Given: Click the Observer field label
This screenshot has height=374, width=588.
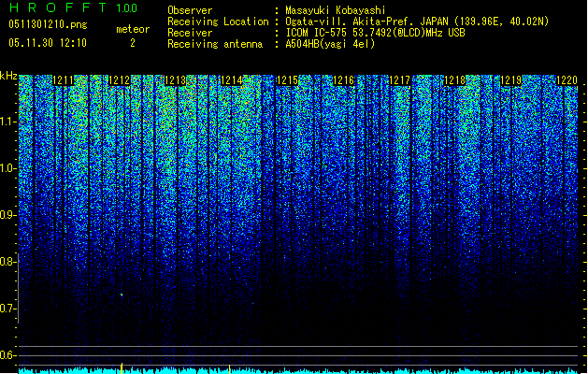Looking at the screenshot, I should click(190, 10).
